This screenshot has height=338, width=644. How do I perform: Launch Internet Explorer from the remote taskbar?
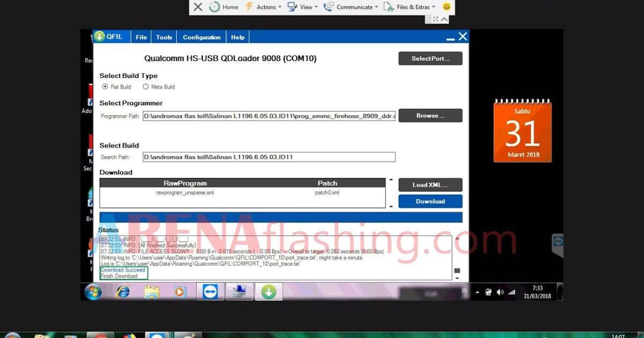[x=123, y=292]
